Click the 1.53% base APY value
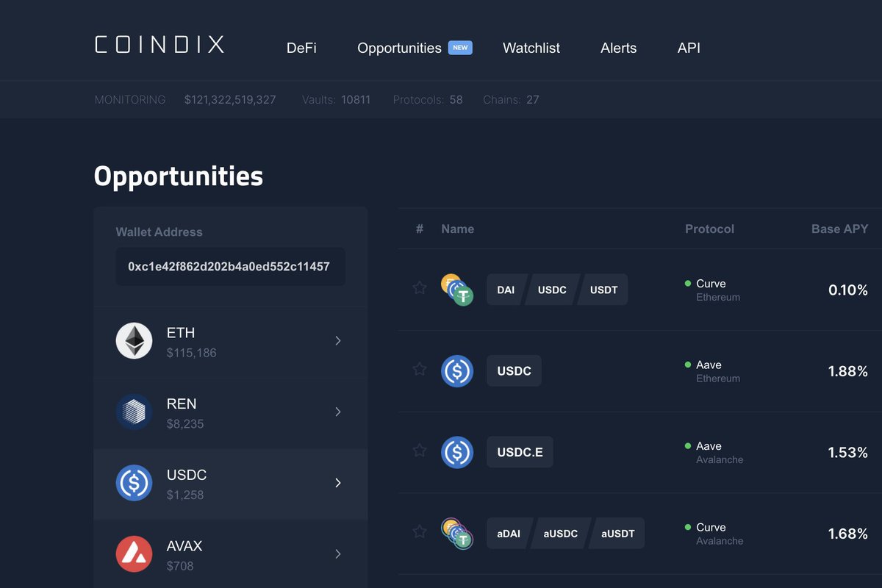882x588 pixels. point(848,453)
